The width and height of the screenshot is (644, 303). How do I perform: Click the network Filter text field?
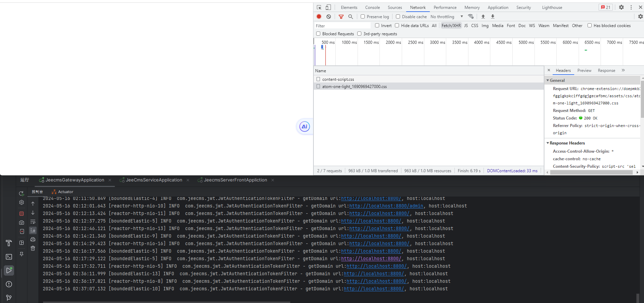pyautogui.click(x=342, y=26)
